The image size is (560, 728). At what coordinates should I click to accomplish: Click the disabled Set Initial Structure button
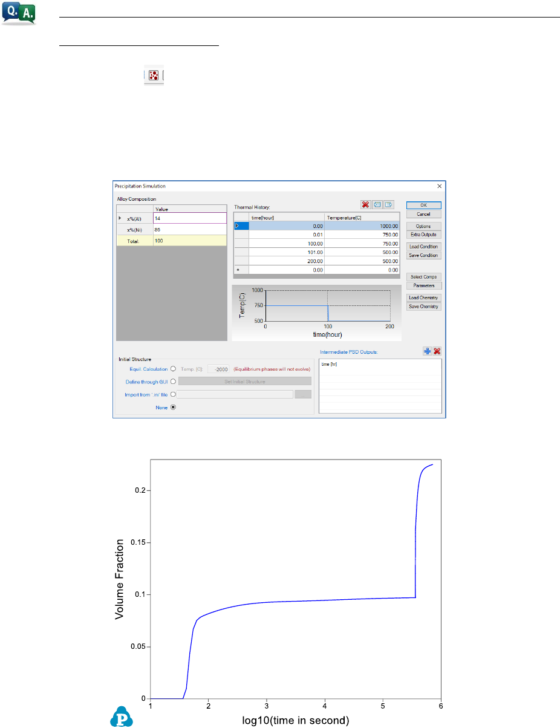[245, 381]
